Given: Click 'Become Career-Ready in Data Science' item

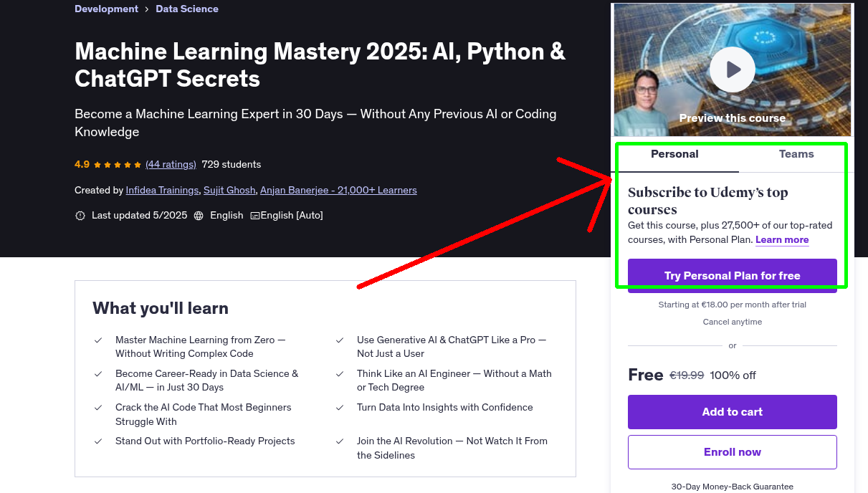Looking at the screenshot, I should coord(206,380).
